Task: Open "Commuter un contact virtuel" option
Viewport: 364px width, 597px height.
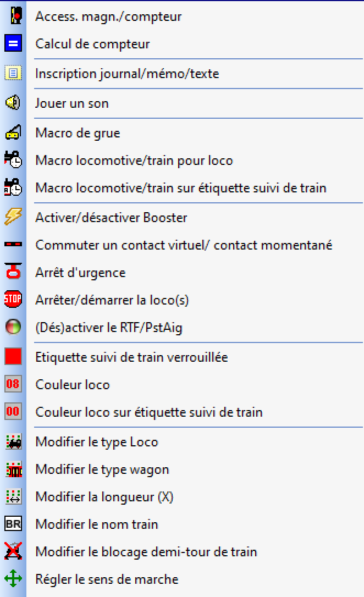Action: point(184,245)
